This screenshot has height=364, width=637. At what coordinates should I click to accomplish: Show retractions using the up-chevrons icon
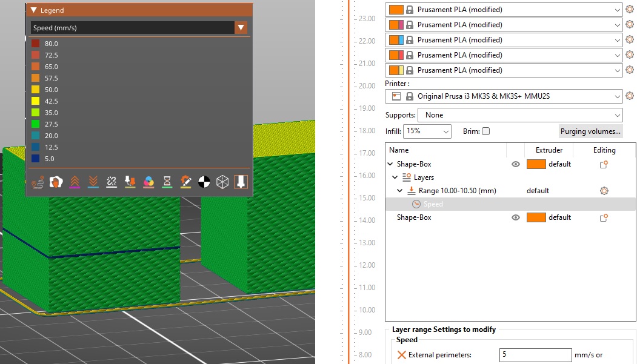click(x=75, y=182)
